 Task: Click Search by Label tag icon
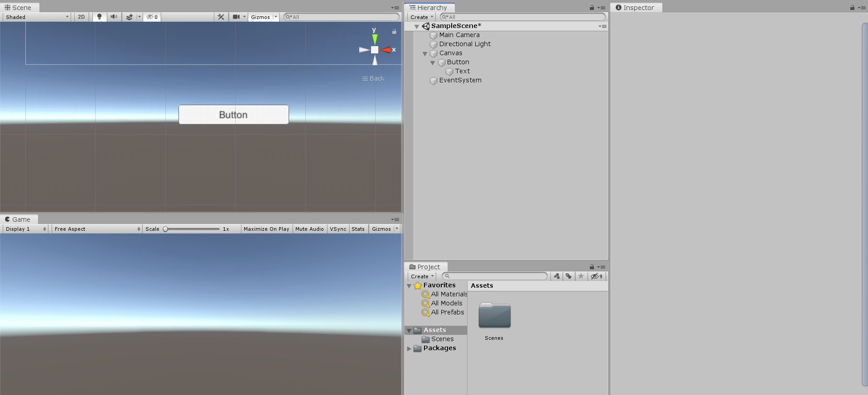(x=569, y=276)
